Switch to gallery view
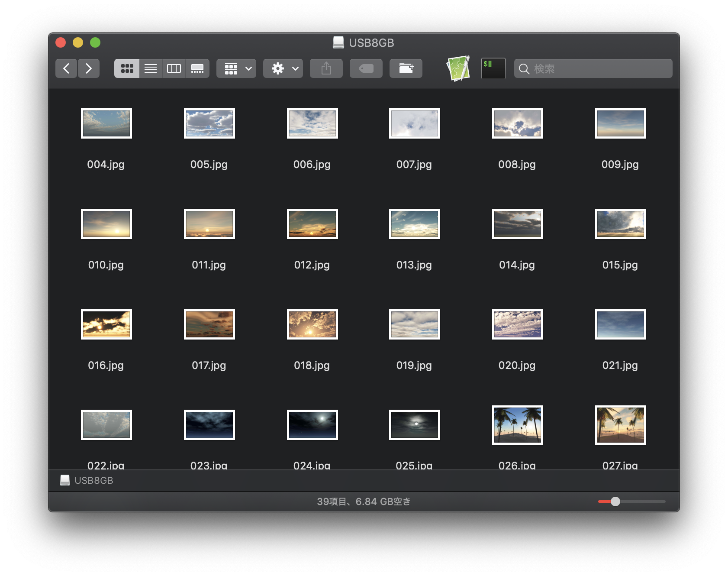 [x=197, y=68]
